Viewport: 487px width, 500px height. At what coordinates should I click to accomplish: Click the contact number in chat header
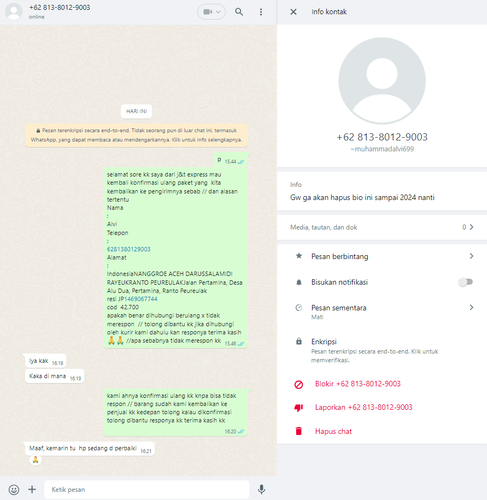point(60,7)
